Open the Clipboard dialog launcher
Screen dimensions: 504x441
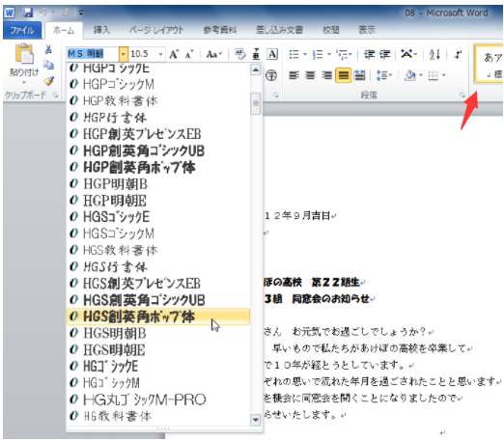(55, 95)
